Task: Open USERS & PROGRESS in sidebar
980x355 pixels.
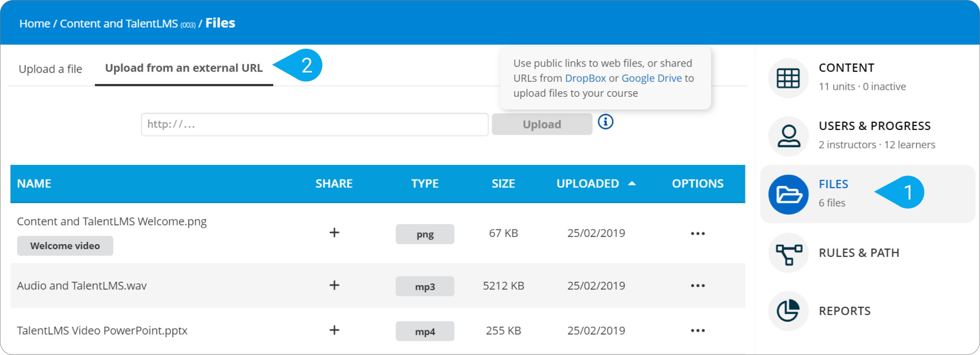Action: point(875,126)
